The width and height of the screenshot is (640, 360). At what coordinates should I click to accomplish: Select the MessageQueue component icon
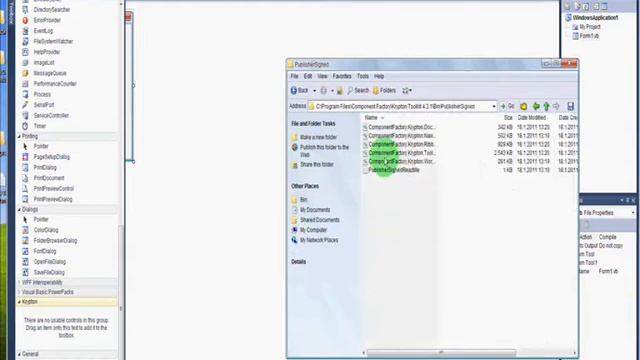[x=25, y=73]
